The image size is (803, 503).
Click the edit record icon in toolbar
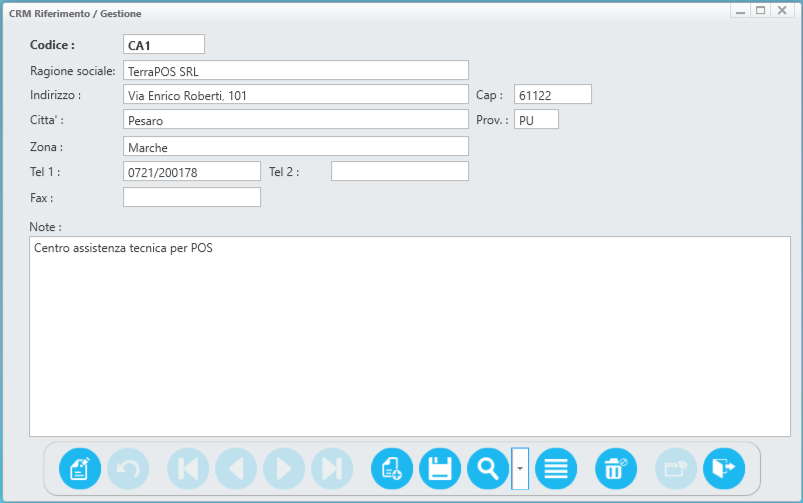tap(80, 468)
